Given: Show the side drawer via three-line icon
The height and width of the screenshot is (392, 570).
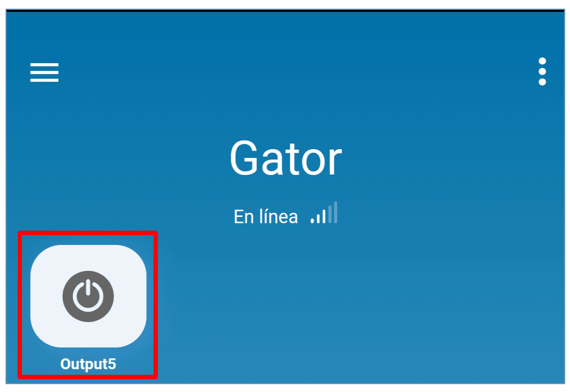Looking at the screenshot, I should click(x=45, y=72).
